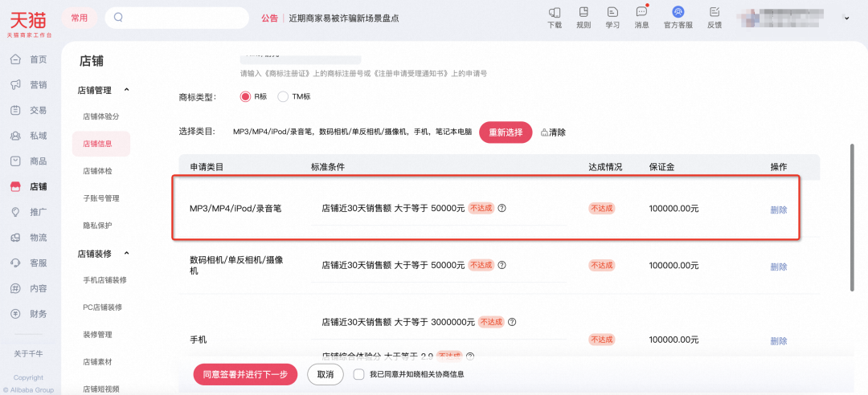Screen dimensions: 868x395
Task: Contact 官方客服 official support icon
Action: pyautogui.click(x=678, y=12)
